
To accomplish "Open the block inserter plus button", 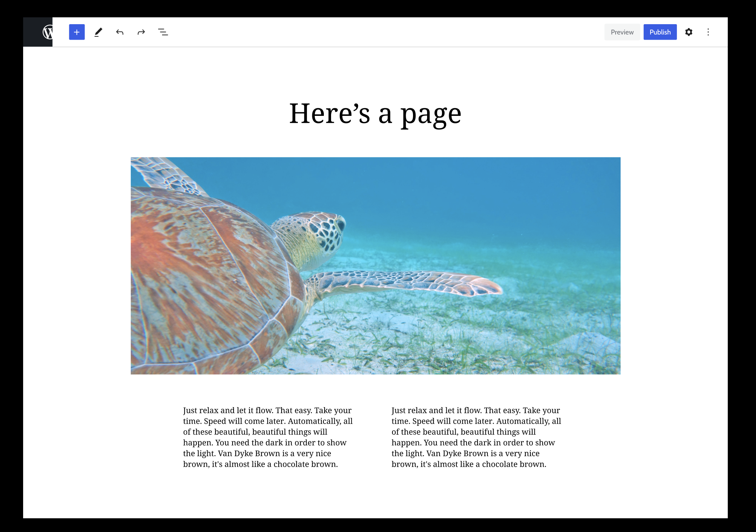I will click(x=77, y=32).
